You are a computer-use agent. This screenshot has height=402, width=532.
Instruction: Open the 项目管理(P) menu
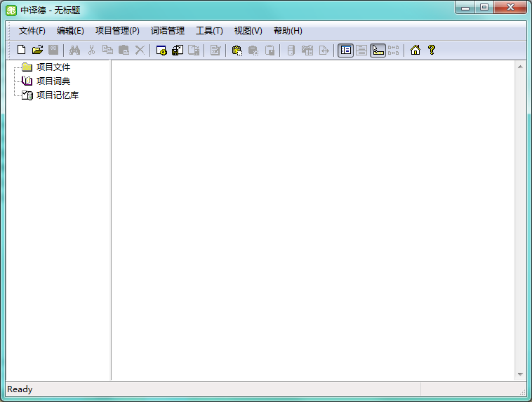(117, 31)
